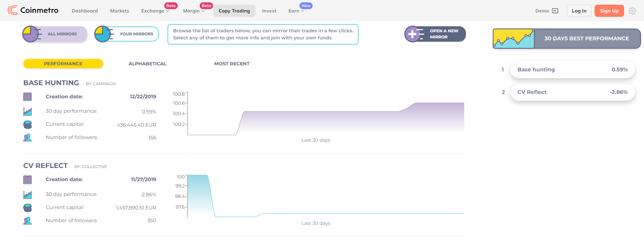Image resolution: width=644 pixels, height=237 pixels.
Task: Click the 'BY: CAMPAIGN' label
Action: (101, 84)
